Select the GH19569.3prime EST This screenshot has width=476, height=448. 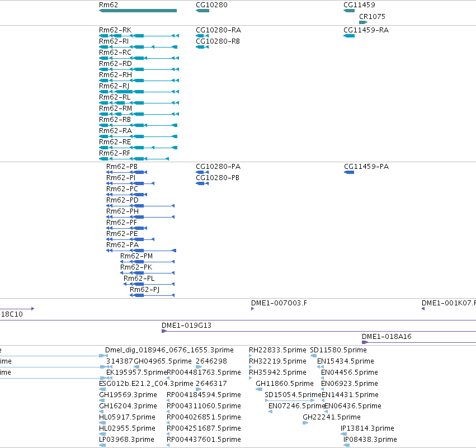point(102,400)
